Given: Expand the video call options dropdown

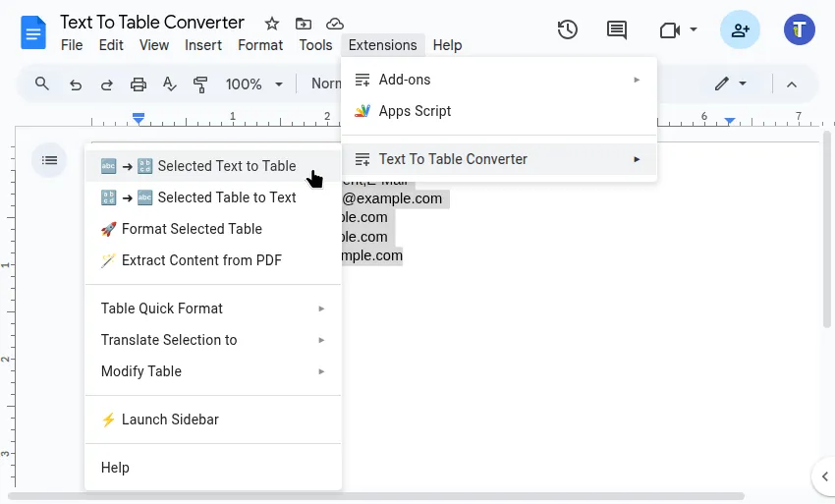Looking at the screenshot, I should click(x=694, y=29).
